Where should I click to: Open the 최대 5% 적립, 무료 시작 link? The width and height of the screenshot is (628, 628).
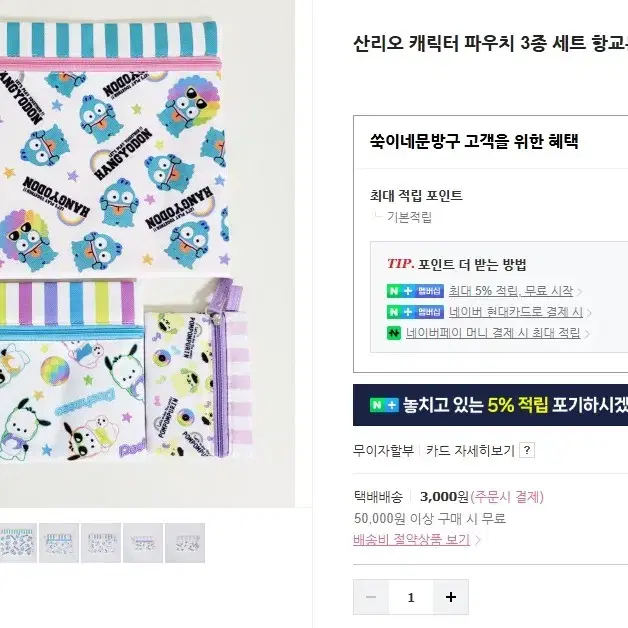coord(511,291)
